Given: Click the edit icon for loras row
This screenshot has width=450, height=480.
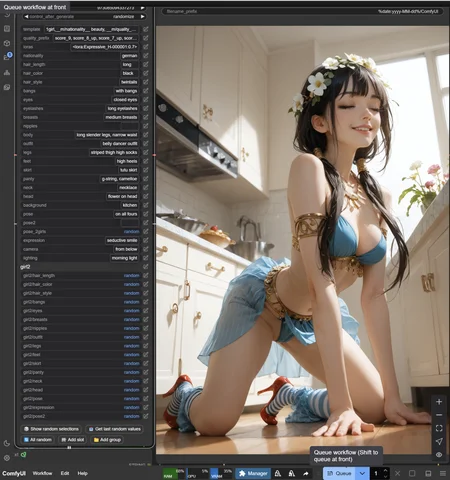Looking at the screenshot, I should point(146,47).
